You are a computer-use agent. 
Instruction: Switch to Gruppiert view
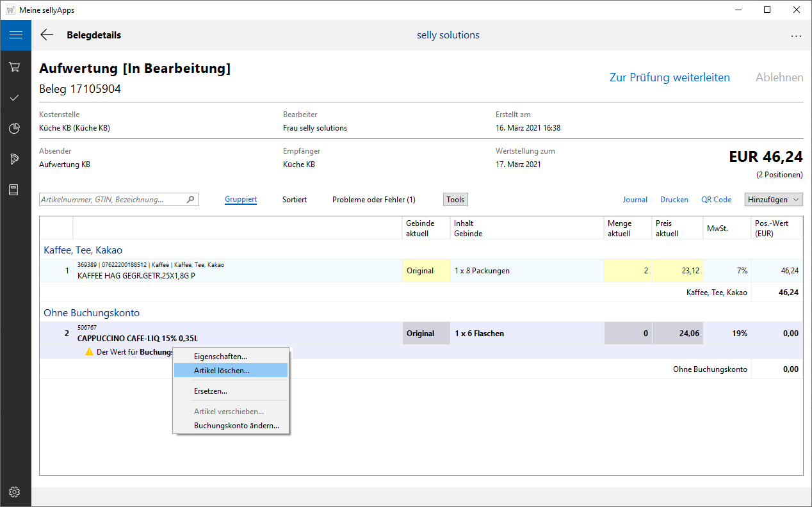click(x=241, y=200)
